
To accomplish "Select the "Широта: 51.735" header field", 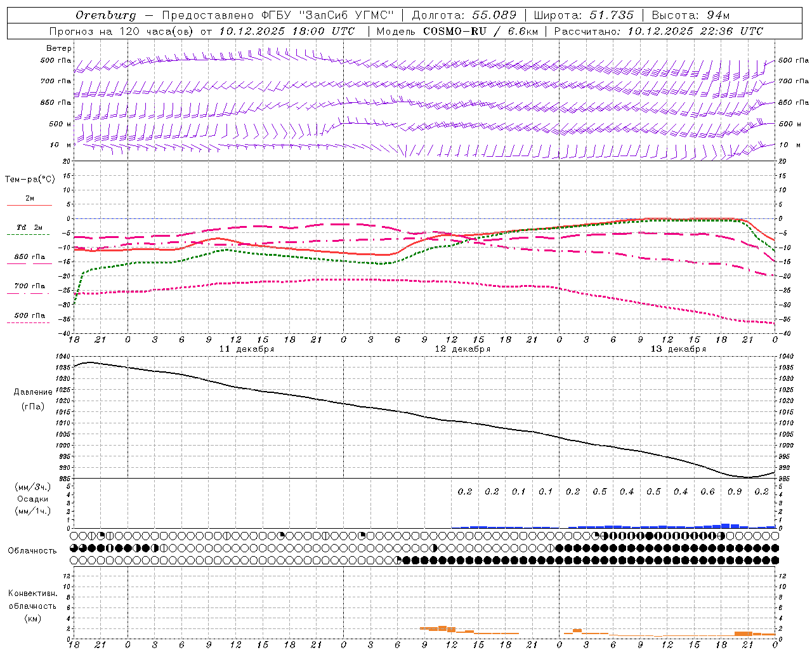I will click(x=584, y=15).
